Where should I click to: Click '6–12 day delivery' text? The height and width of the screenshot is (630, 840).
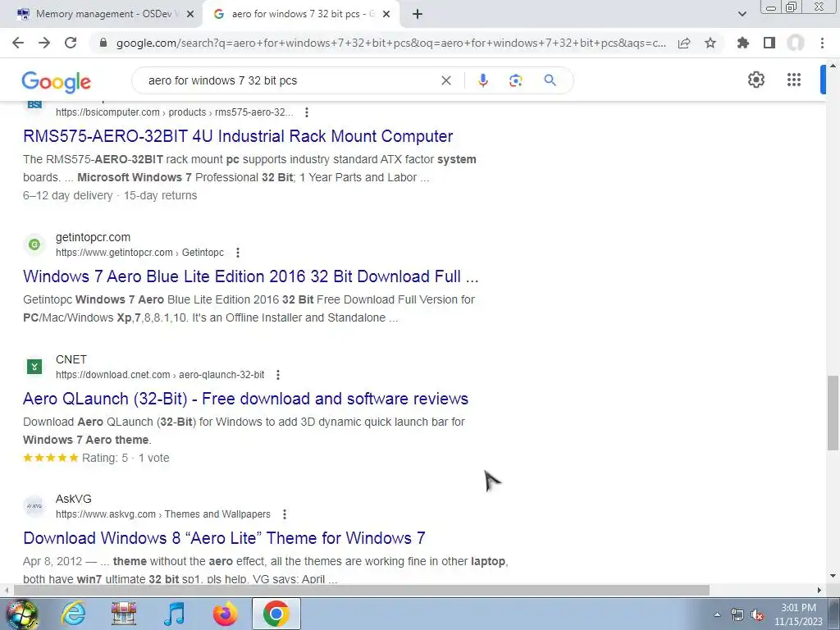tap(68, 195)
